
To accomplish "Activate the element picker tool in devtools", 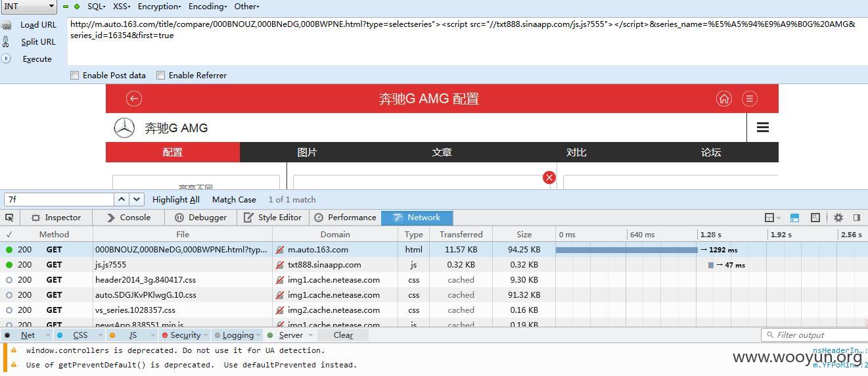I will 9,218.
